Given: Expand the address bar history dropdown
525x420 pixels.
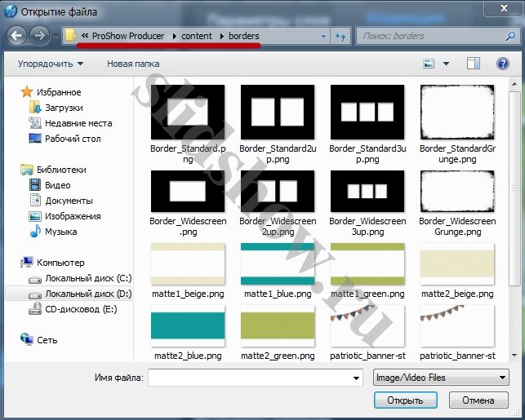Looking at the screenshot, I should pyautogui.click(x=323, y=36).
